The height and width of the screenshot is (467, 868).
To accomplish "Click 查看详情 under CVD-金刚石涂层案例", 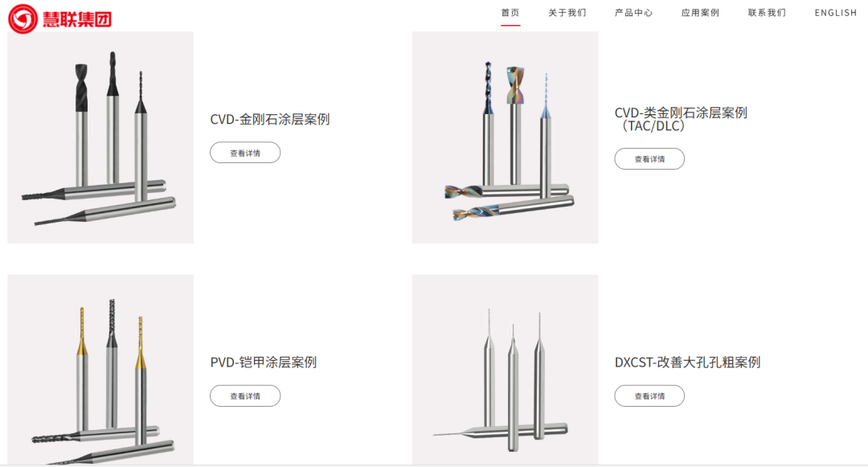I will click(x=245, y=153).
